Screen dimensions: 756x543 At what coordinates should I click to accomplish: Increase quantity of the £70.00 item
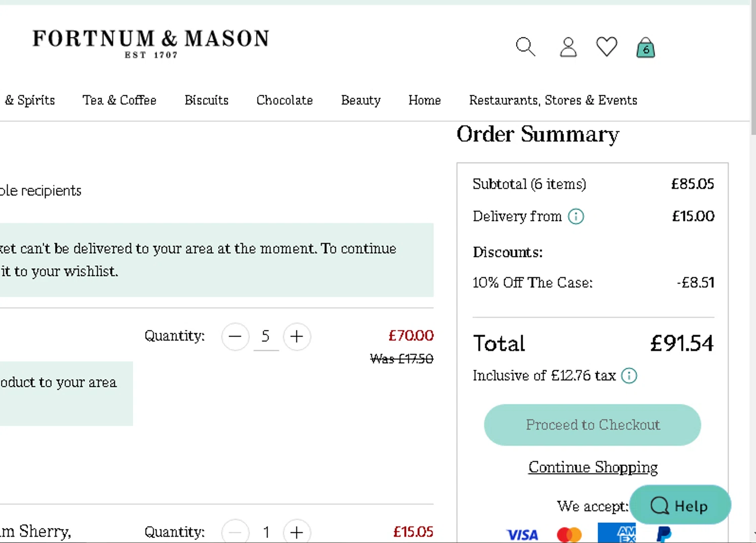[x=297, y=336]
